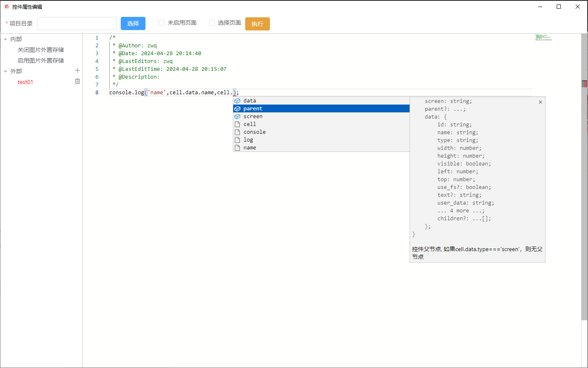Click the file icon beside cell suggestion
The image size is (588, 368).
click(x=237, y=124)
